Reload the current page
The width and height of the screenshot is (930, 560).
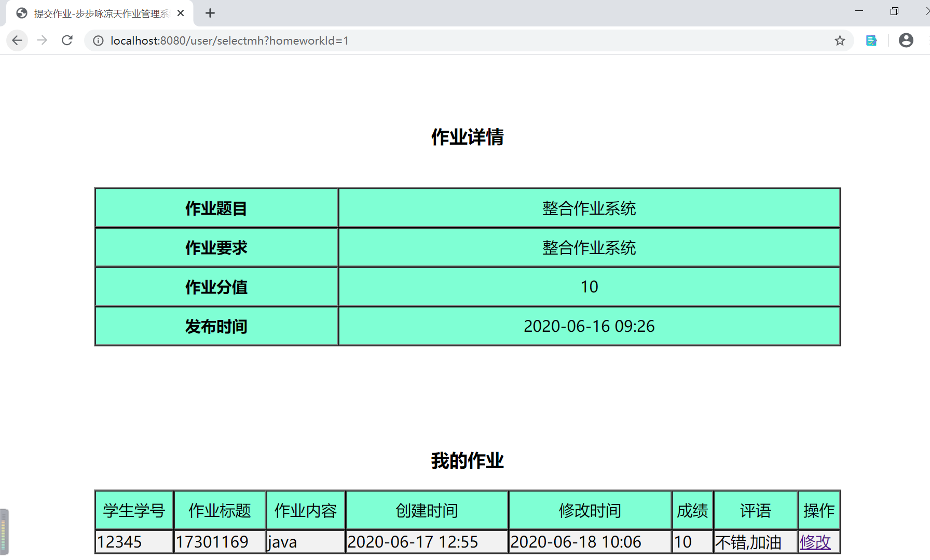[x=67, y=40]
